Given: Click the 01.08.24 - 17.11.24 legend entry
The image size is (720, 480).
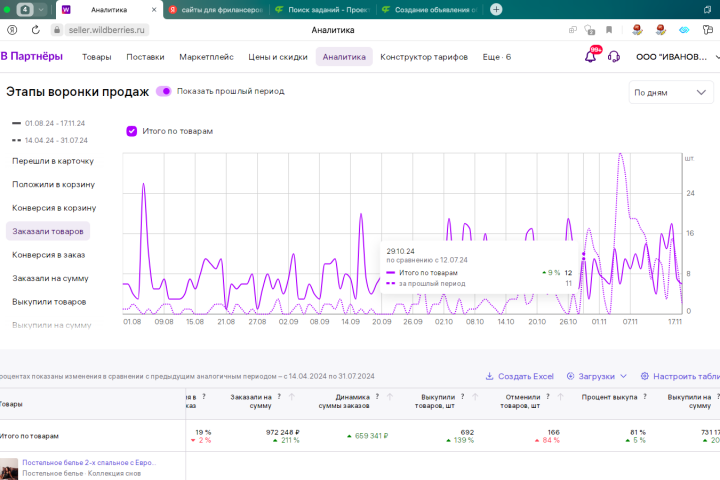Looking at the screenshot, I should [x=48, y=124].
